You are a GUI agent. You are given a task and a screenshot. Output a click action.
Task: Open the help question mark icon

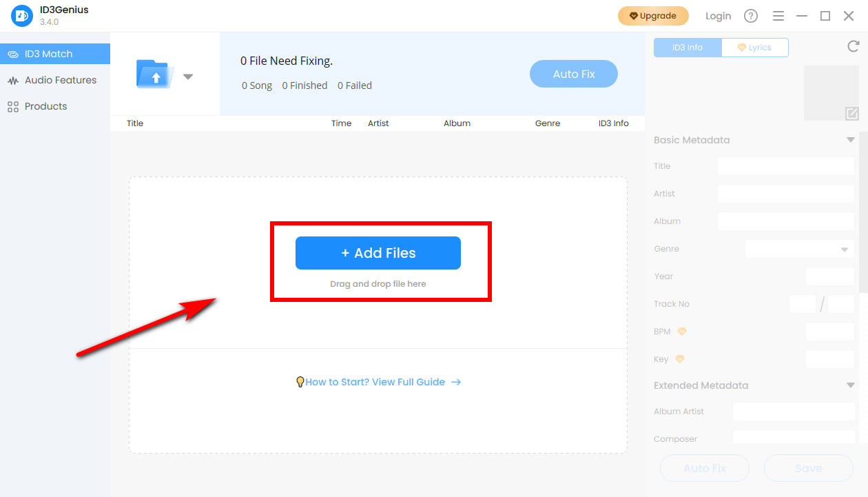[x=751, y=16]
